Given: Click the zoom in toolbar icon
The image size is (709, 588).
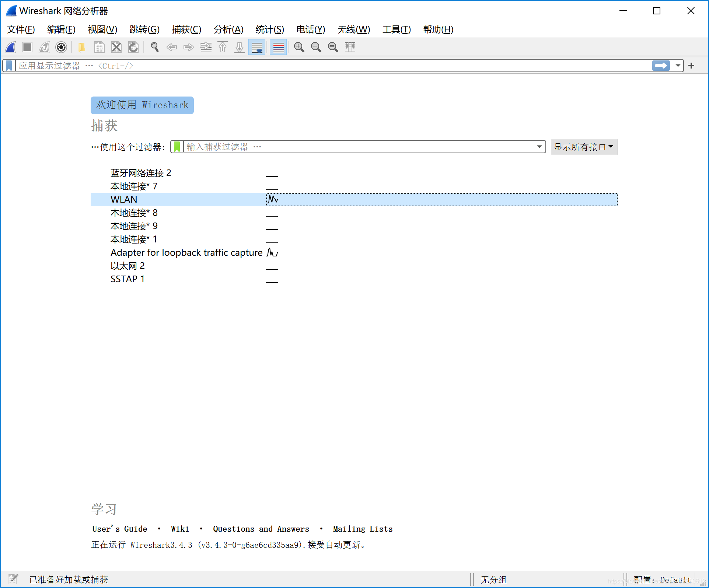Looking at the screenshot, I should tap(299, 47).
